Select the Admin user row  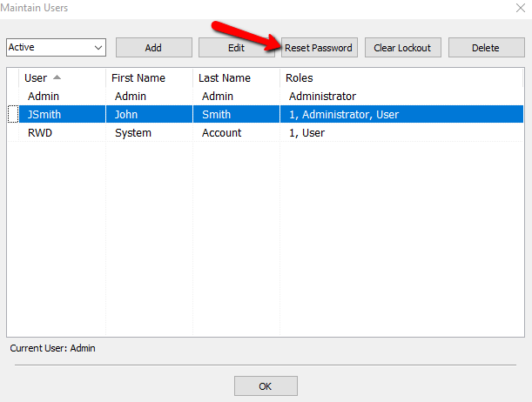[266, 97]
